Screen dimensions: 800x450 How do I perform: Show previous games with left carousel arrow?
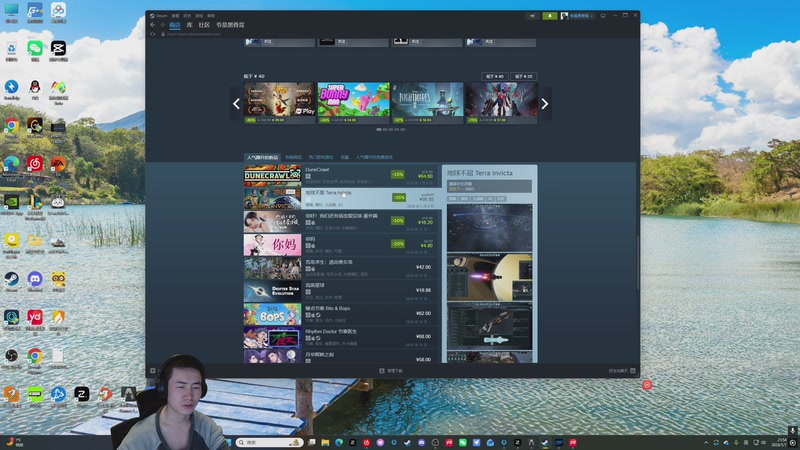click(236, 104)
